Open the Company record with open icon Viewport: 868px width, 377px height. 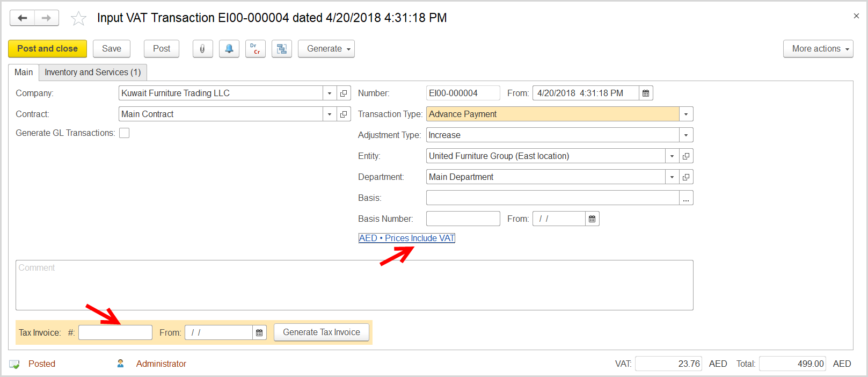coord(344,93)
